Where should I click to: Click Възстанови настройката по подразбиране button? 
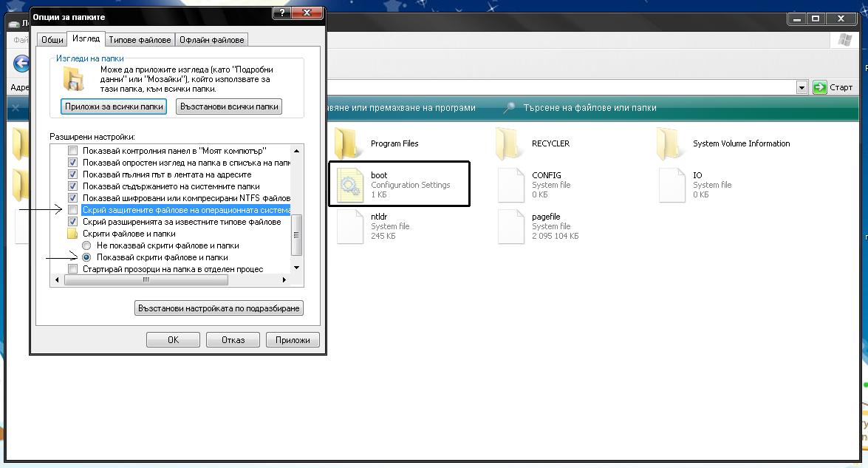tap(219, 308)
